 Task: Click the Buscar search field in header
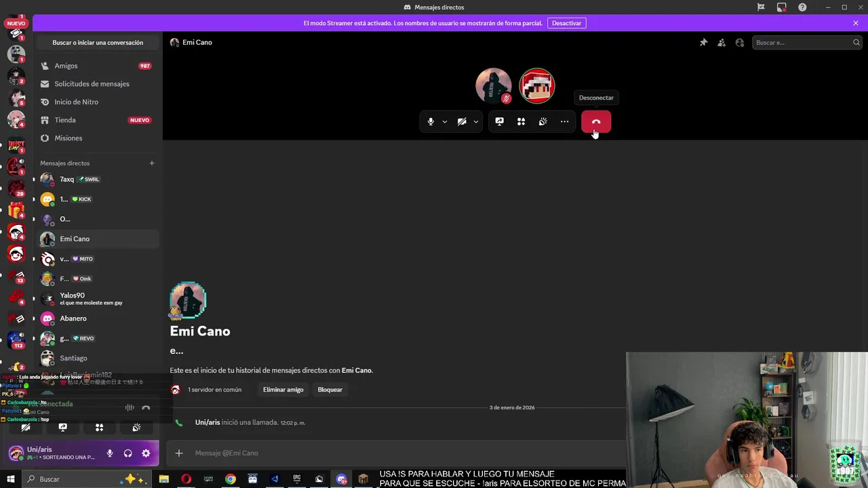click(x=807, y=43)
